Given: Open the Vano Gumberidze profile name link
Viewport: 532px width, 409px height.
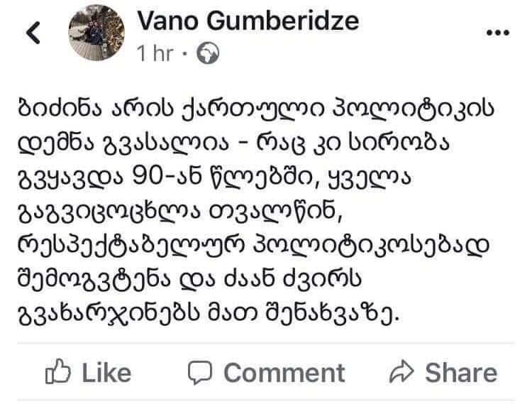Looking at the screenshot, I should (247, 21).
